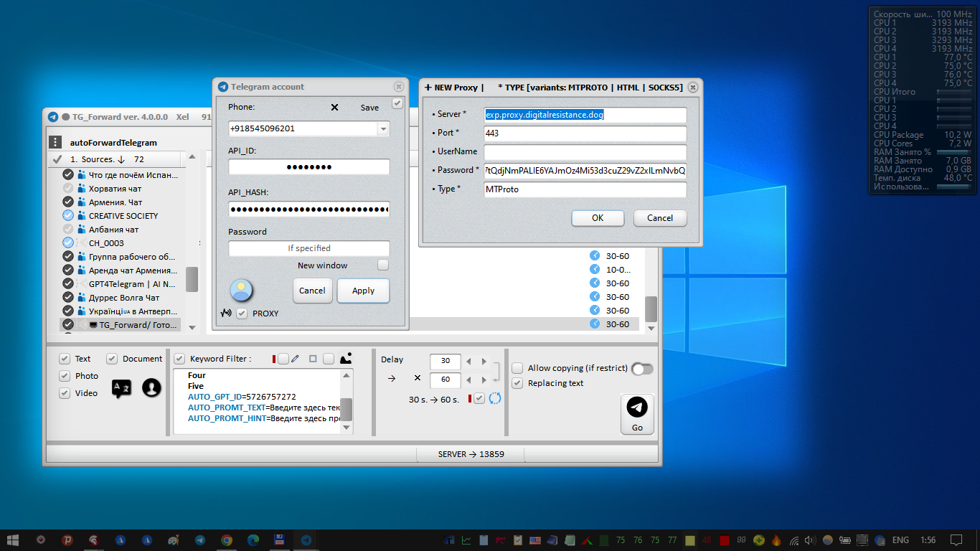Toggle the Allow copying (if restrict) switch
Screen dimensions: 980x551
click(641, 368)
